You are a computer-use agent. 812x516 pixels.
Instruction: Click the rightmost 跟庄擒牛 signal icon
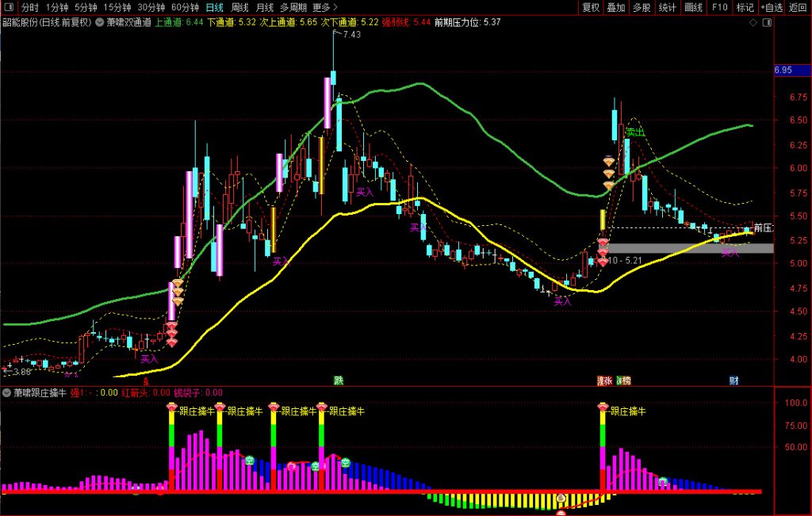click(603, 409)
